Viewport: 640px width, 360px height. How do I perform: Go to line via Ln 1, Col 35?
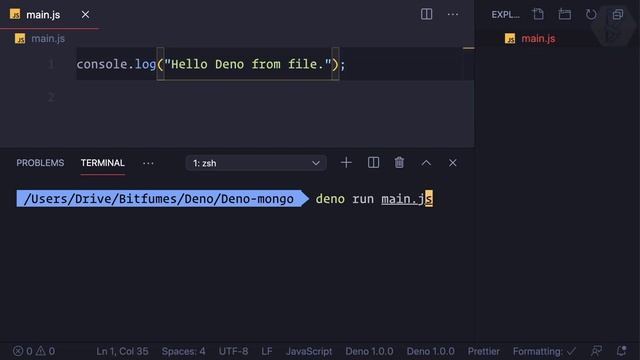pos(122,351)
